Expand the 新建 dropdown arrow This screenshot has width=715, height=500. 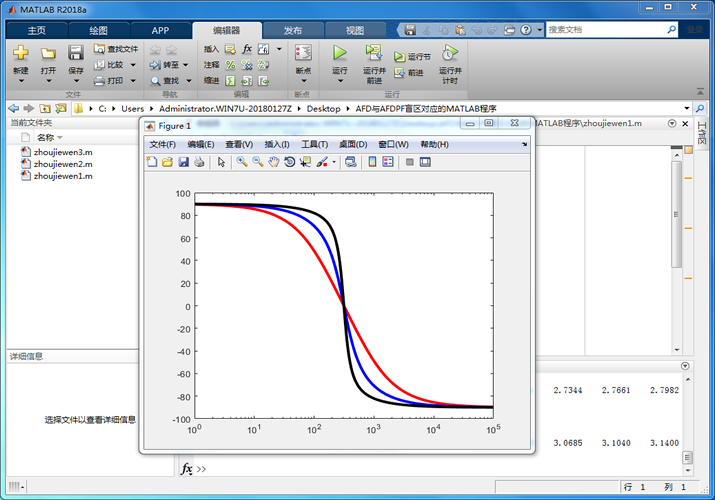click(21, 81)
